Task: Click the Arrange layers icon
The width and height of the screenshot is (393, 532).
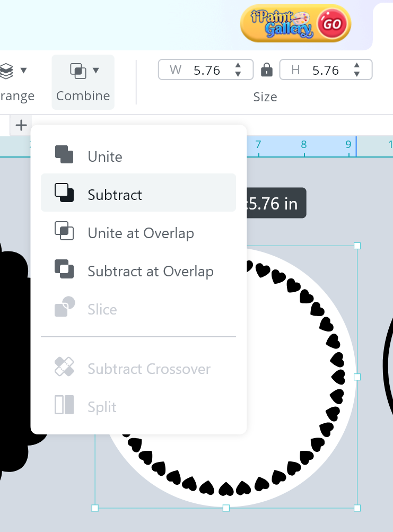Action: [x=6, y=71]
